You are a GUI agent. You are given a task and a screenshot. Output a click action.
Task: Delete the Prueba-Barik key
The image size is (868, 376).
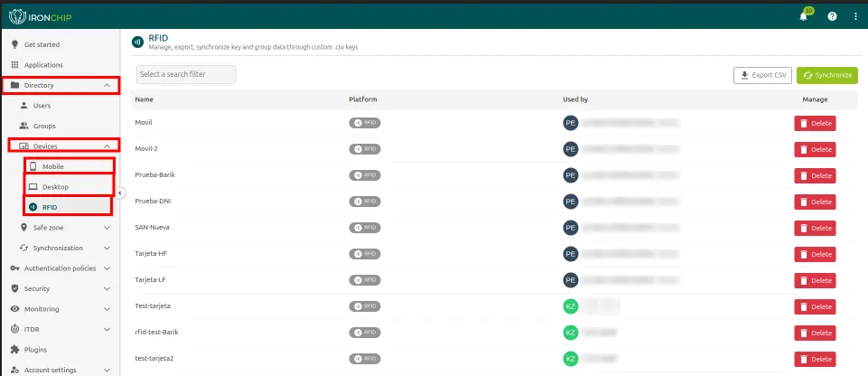pos(815,175)
